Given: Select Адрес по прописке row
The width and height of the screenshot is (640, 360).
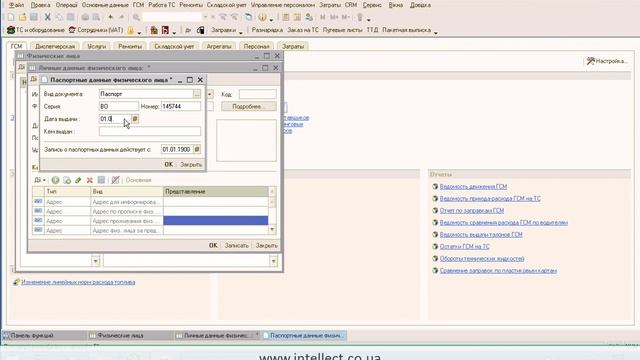Looking at the screenshot, I should click(150, 211).
